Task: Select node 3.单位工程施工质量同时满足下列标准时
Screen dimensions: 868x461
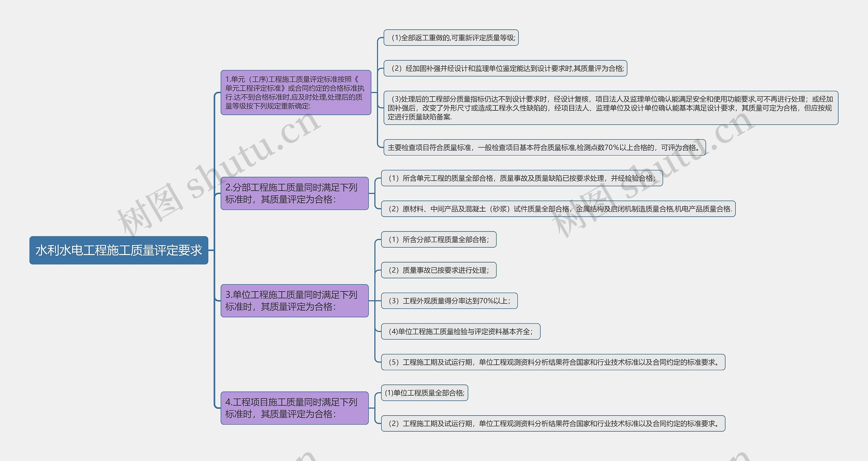Action: (295, 301)
